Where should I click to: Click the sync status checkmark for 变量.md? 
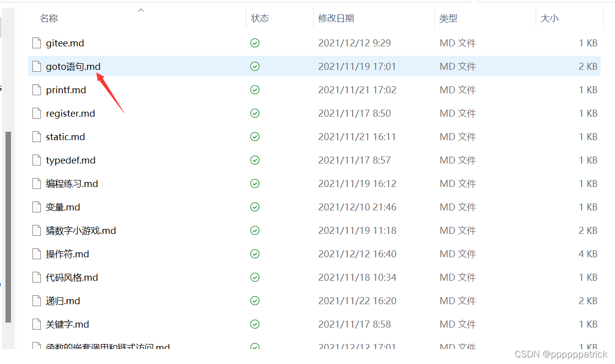coord(255,207)
